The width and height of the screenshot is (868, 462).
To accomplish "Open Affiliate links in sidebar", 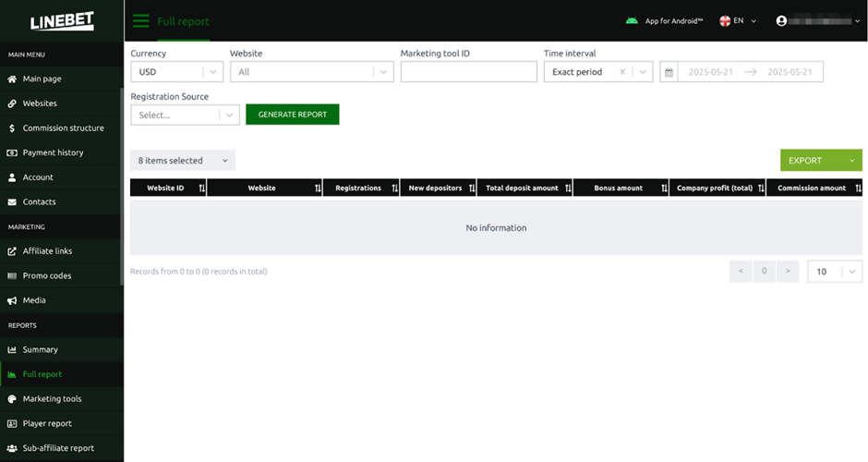I will (x=62, y=251).
